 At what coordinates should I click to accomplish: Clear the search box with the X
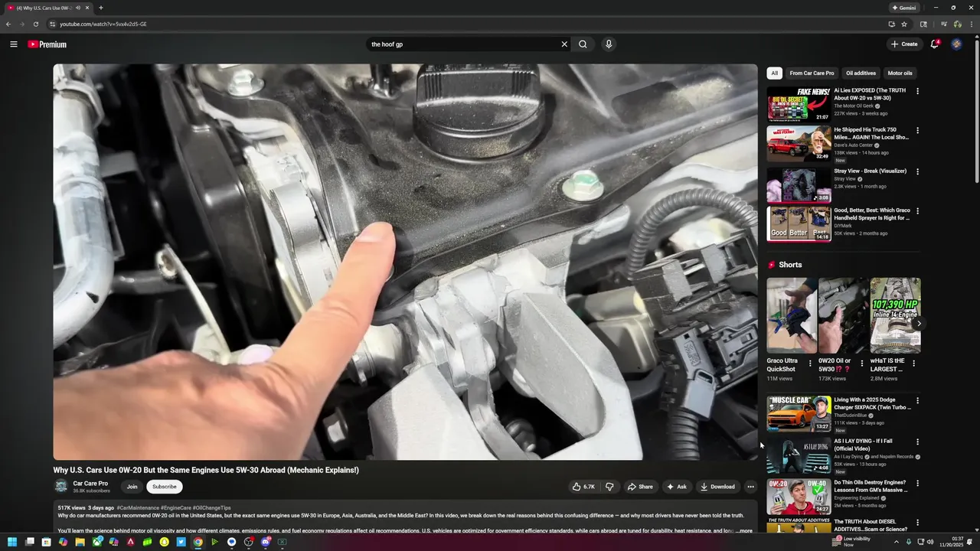pyautogui.click(x=564, y=44)
